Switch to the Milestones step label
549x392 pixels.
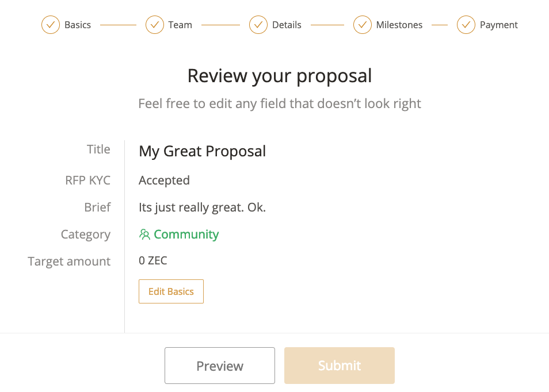pos(399,25)
